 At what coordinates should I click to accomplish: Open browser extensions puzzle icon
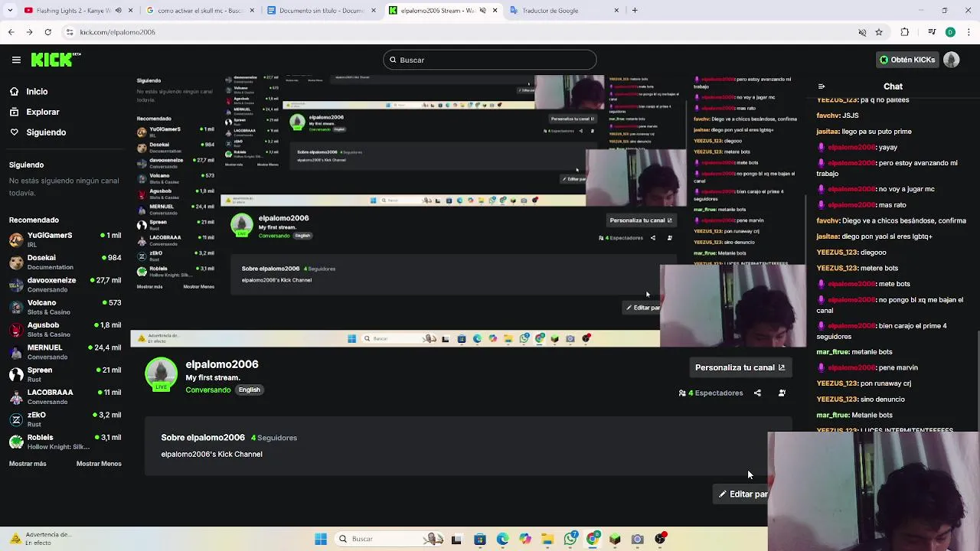905,32
